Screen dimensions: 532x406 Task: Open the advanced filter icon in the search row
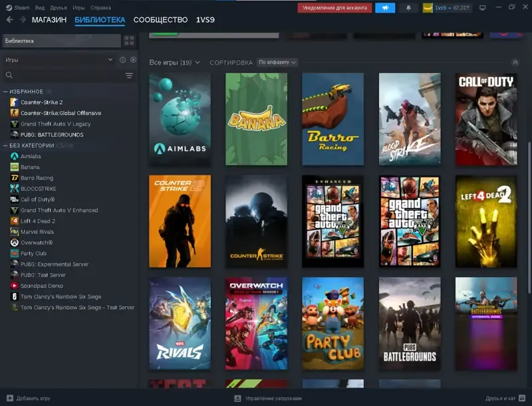pos(129,75)
